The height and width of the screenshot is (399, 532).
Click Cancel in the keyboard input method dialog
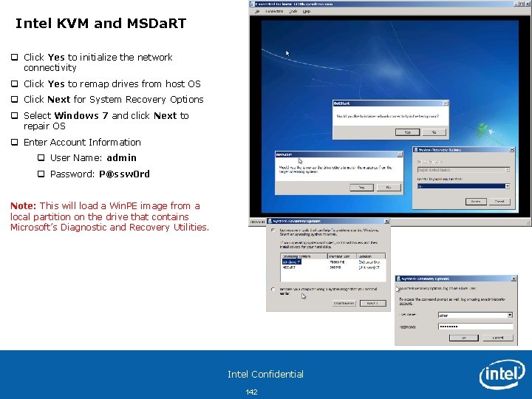499,202
